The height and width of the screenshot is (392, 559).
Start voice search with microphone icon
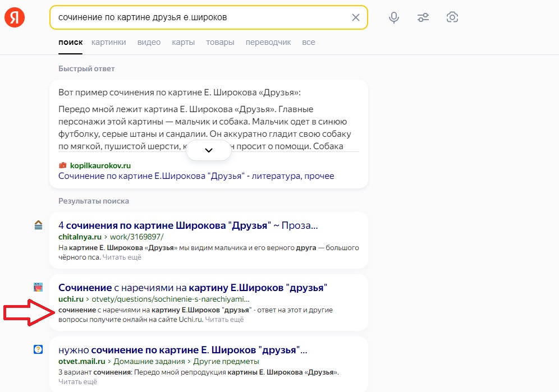click(394, 17)
